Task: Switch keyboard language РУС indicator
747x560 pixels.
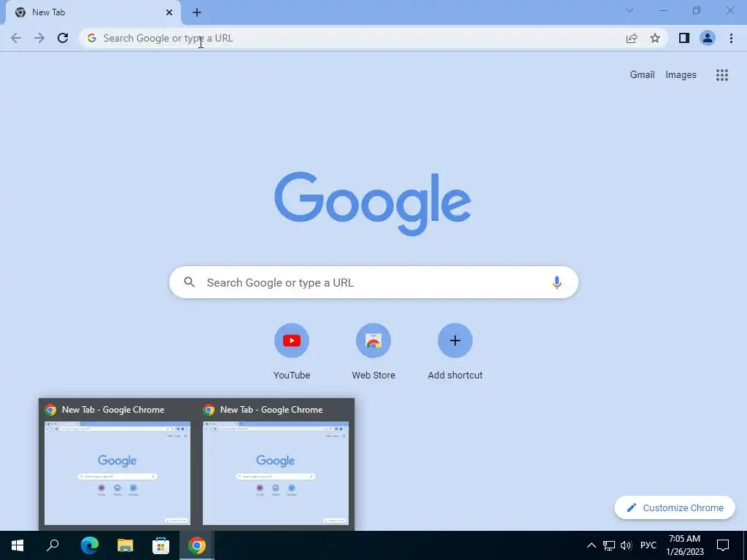Action: pos(648,545)
